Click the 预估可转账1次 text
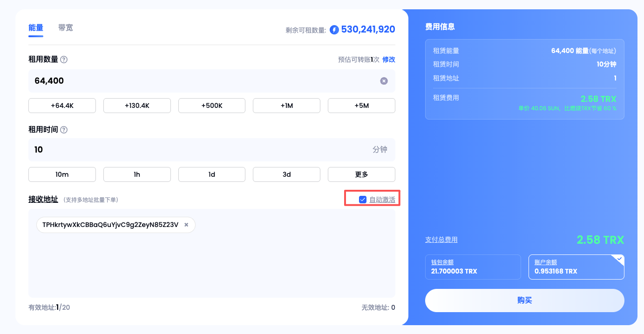 click(359, 60)
